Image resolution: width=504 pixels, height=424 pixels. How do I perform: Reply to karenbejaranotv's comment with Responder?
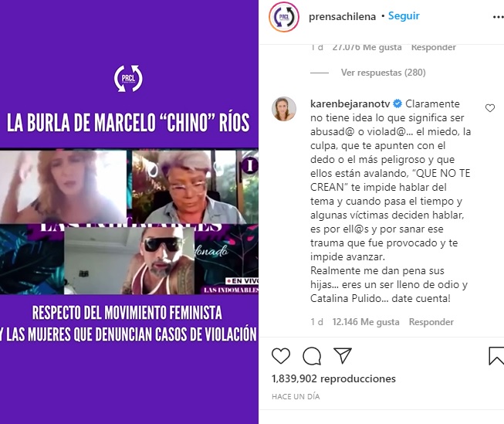[431, 322]
